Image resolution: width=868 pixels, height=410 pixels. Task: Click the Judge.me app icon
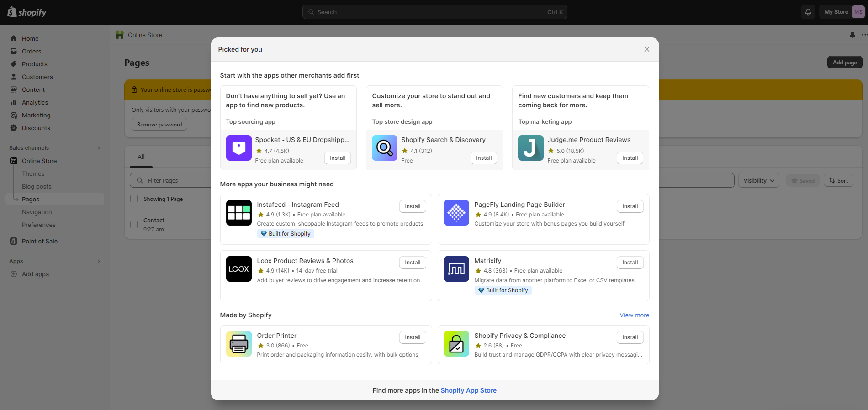[x=531, y=148]
